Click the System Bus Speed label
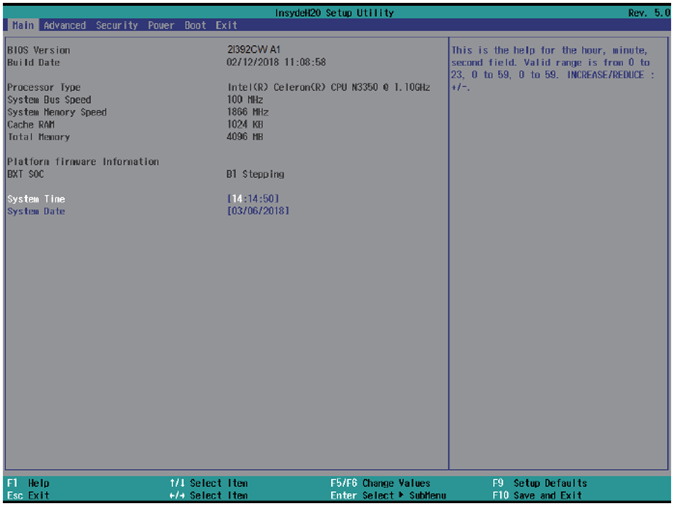 (49, 100)
